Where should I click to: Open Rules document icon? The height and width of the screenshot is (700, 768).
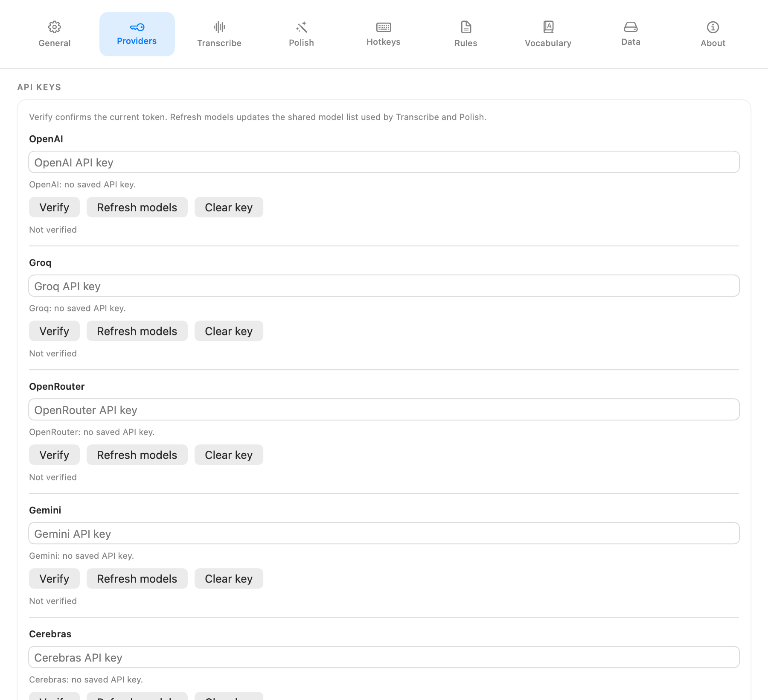pos(466,27)
